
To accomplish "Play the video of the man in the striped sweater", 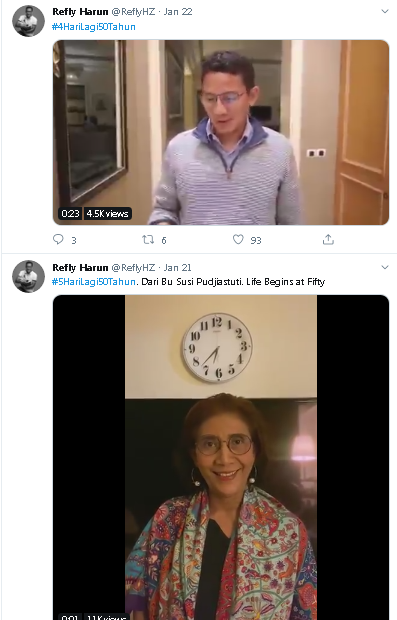I will 221,132.
